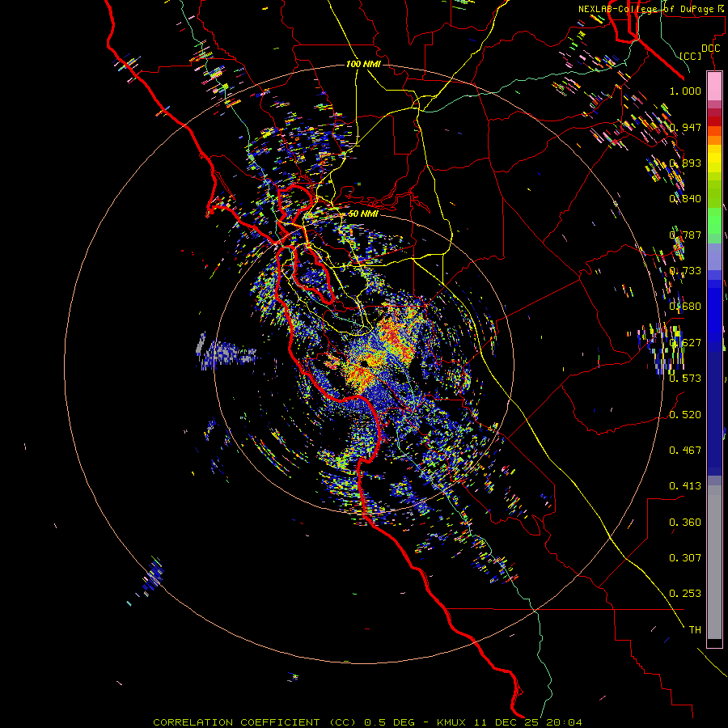
Task: Pick the lavender color bar segment
Action: [x=714, y=256]
